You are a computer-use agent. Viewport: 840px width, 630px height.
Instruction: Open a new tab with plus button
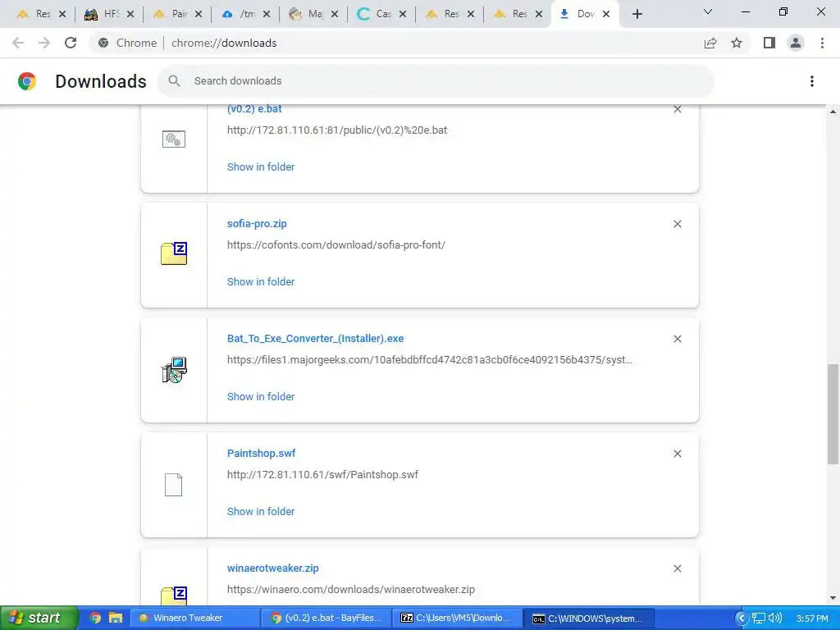637,14
